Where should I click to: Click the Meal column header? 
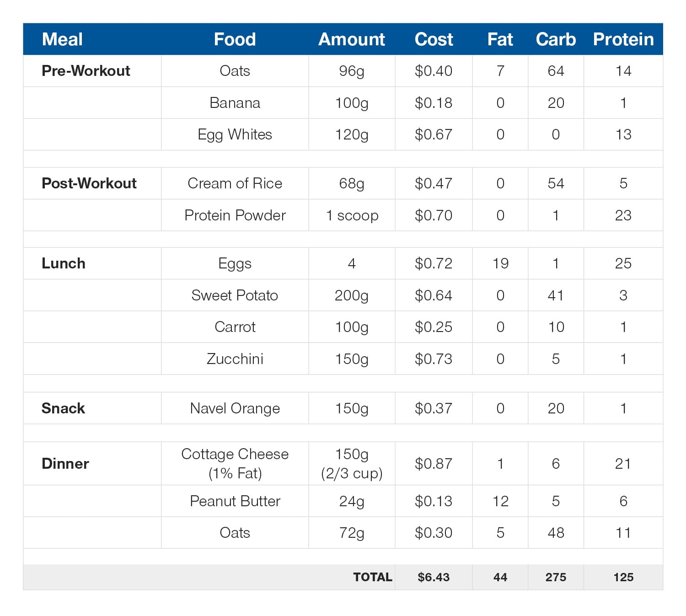62,39
